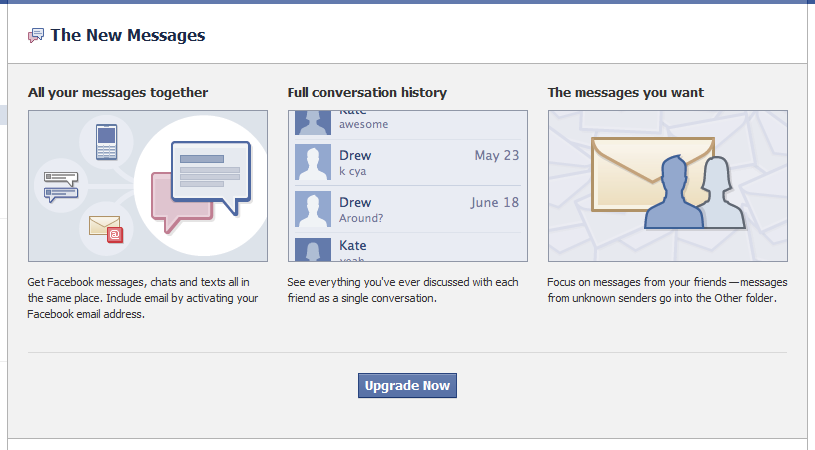The height and width of the screenshot is (450, 815).
Task: Click the Upgrade Now button
Action: (x=407, y=386)
